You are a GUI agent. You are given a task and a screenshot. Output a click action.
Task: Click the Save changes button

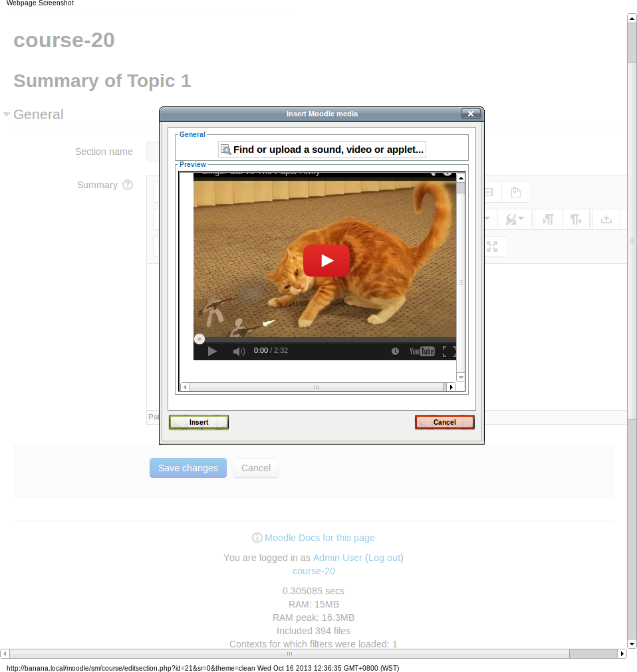point(188,468)
